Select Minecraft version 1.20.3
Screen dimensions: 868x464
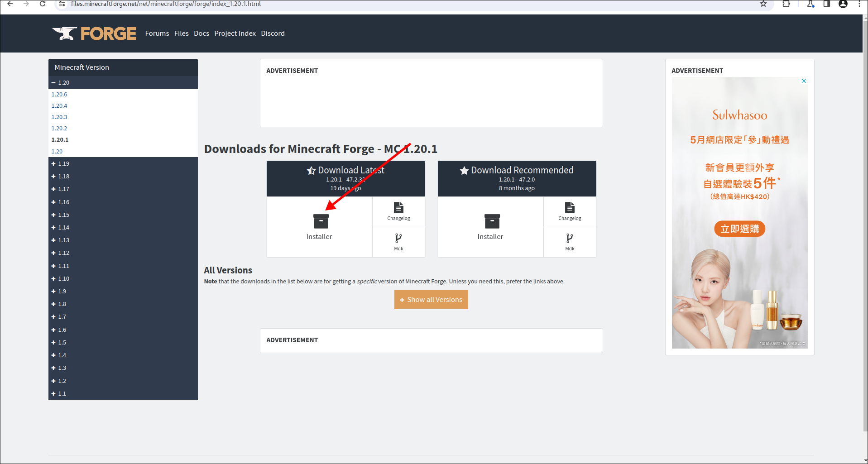pos(59,117)
